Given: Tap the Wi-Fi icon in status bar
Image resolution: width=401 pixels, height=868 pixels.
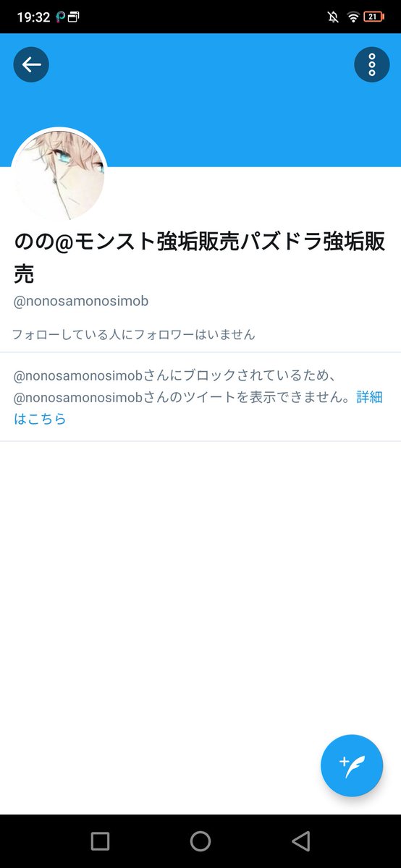Looking at the screenshot, I should pos(353,16).
